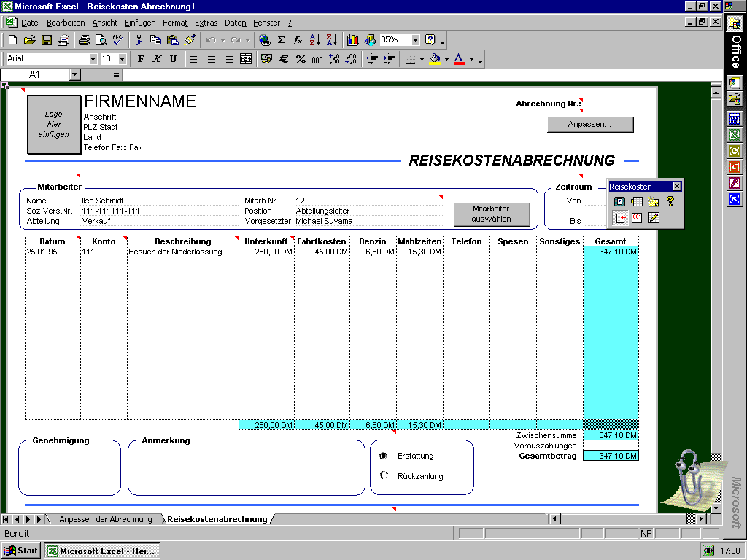Viewport: 747px width, 560px height.
Task: Open the Name Box dropdown arrow
Action: (75, 74)
